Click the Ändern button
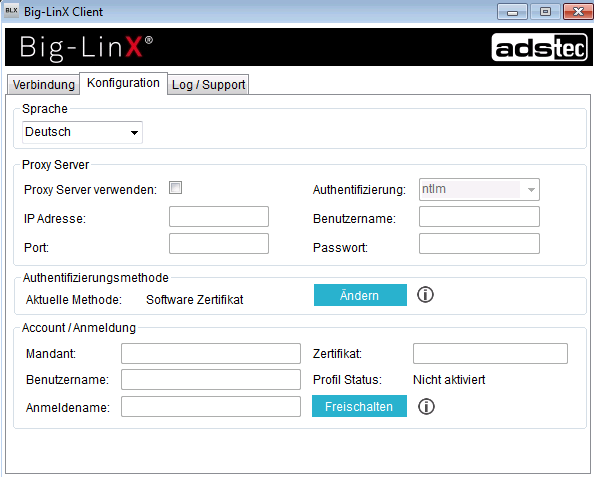Image resolution: width=594 pixels, height=477 pixels. coord(360,295)
